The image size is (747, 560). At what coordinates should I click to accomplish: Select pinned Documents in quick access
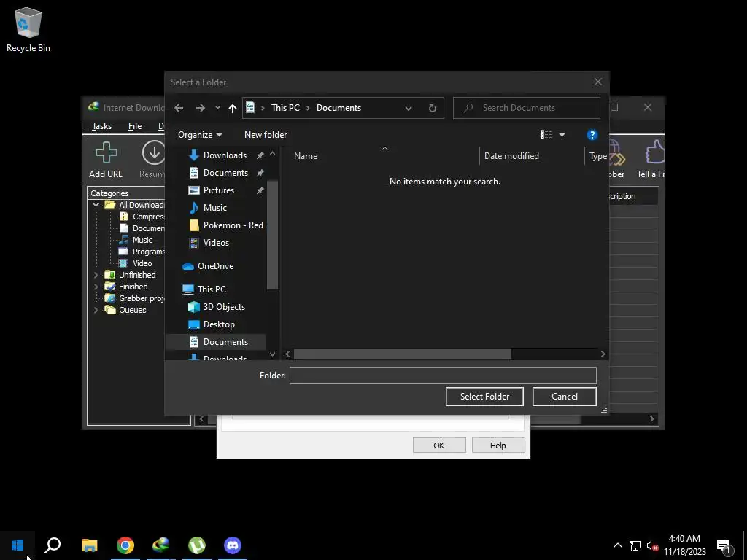(x=225, y=173)
